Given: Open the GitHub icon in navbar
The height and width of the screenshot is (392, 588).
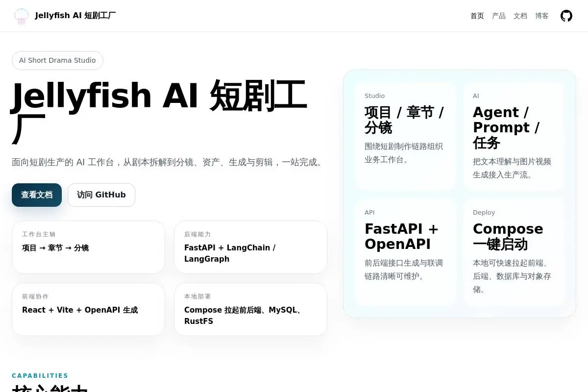Looking at the screenshot, I should point(566,16).
